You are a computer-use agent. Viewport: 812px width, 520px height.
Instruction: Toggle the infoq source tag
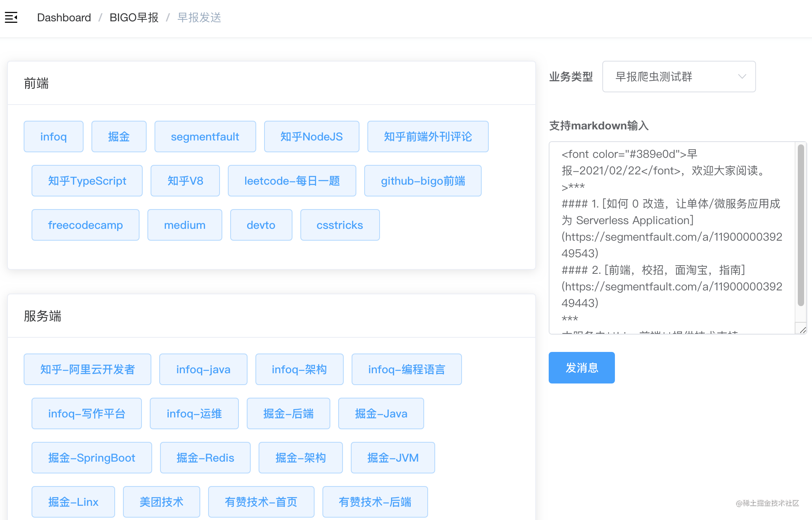pos(54,137)
